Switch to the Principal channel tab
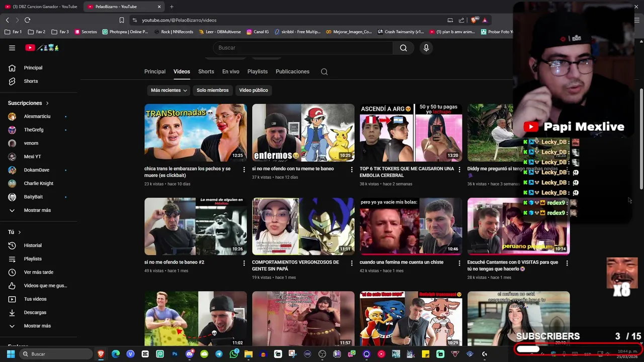 (x=155, y=71)
